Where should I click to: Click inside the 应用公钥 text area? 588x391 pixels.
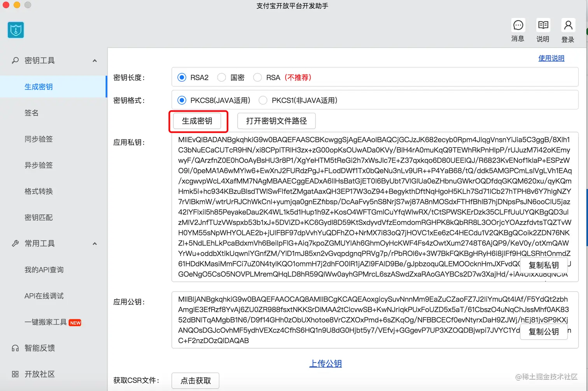click(375, 320)
